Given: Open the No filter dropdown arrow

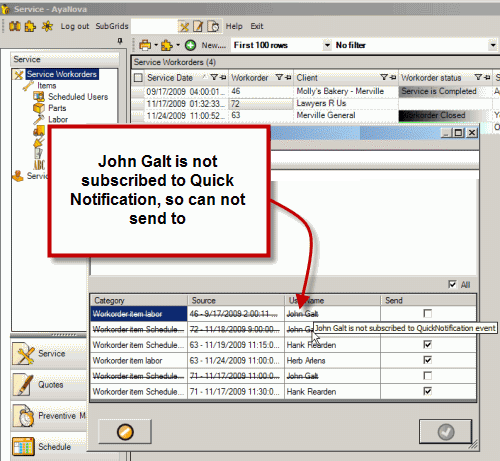Looking at the screenshot, I should tap(493, 45).
